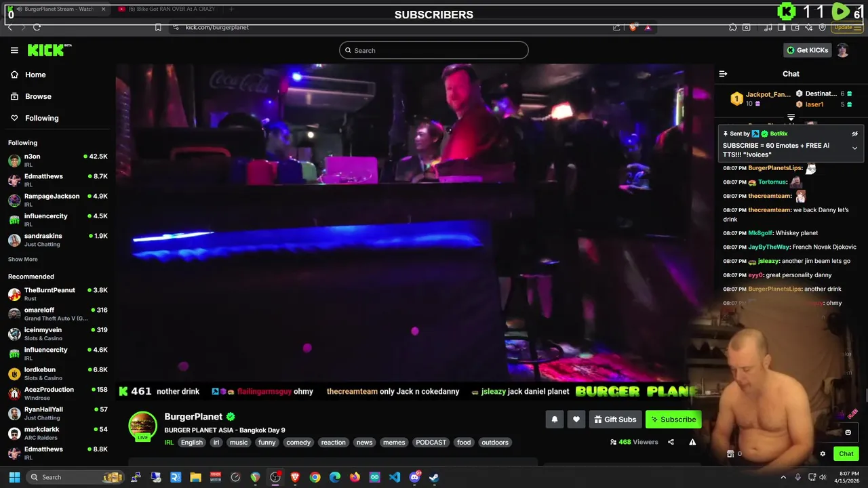The width and height of the screenshot is (868, 488).
Task: Open laser1 leaderboard entry
Action: [x=814, y=104]
